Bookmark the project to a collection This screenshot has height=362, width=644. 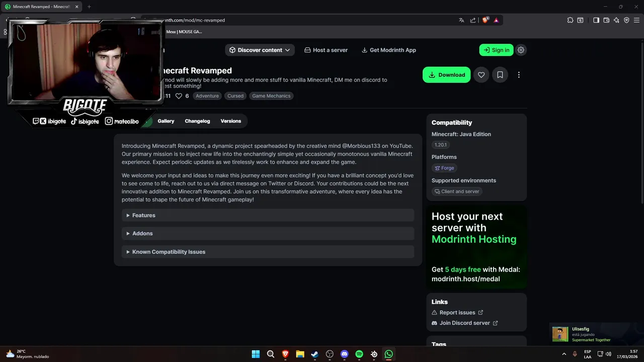pos(500,75)
